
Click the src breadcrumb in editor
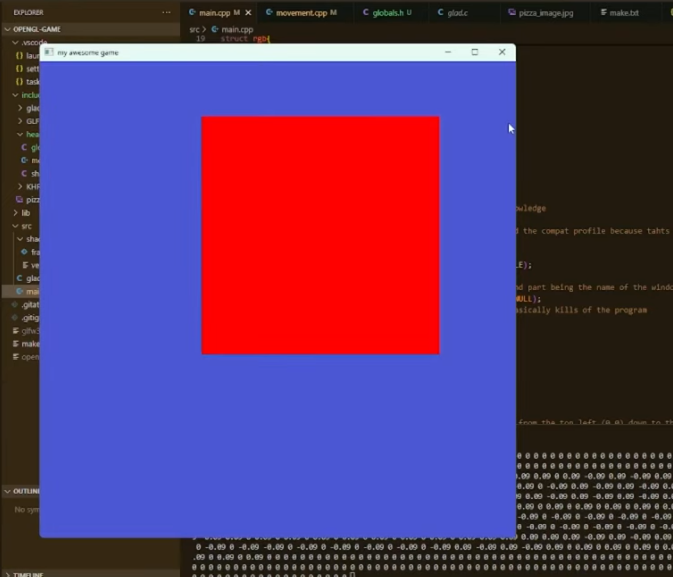[x=194, y=30]
